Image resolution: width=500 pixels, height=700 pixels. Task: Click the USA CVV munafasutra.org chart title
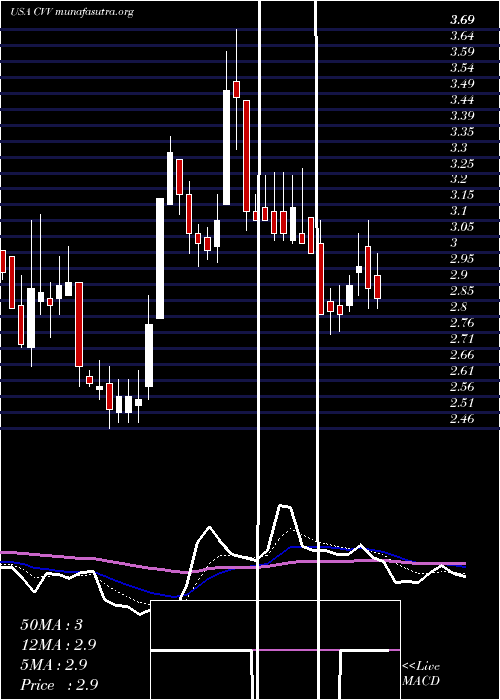[72, 12]
